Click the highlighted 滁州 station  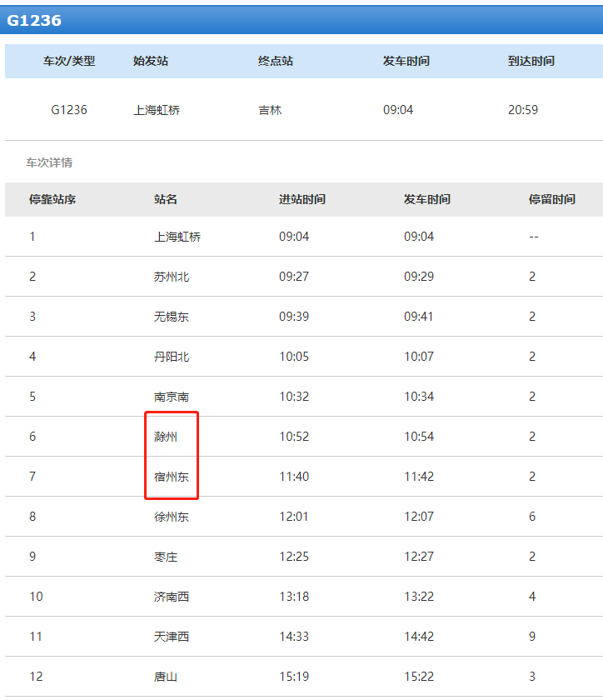[166, 437]
